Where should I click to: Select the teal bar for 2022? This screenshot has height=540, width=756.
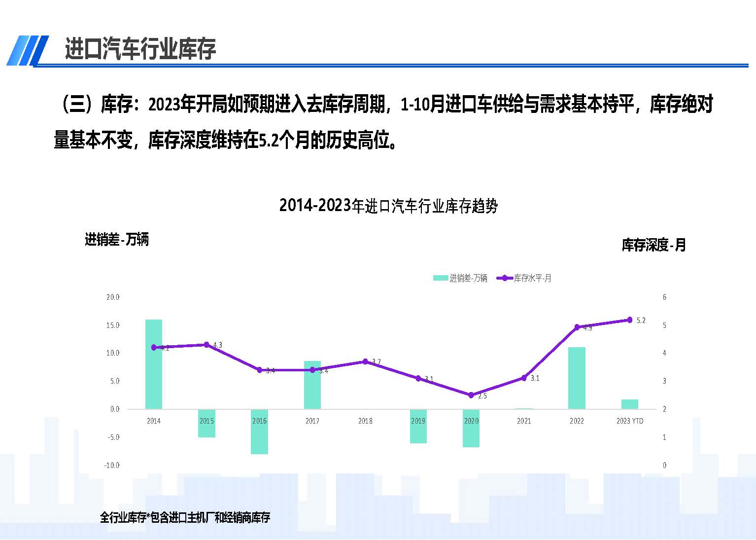577,378
